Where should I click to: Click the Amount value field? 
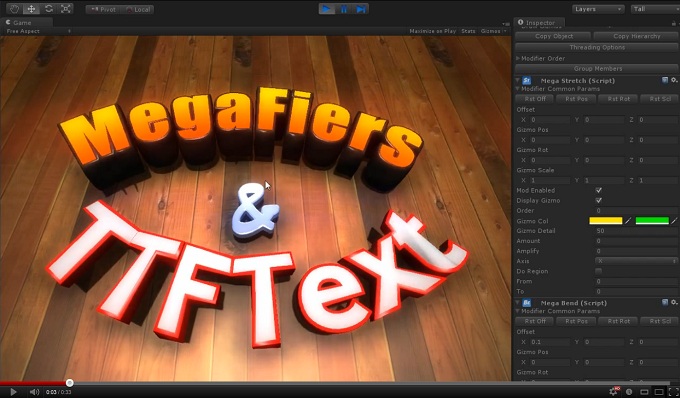click(x=636, y=241)
